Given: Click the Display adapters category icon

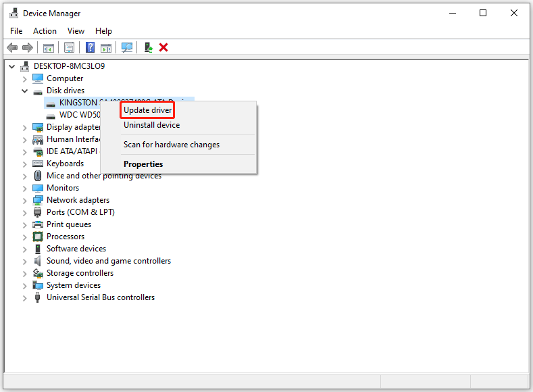Looking at the screenshot, I should click(x=38, y=127).
